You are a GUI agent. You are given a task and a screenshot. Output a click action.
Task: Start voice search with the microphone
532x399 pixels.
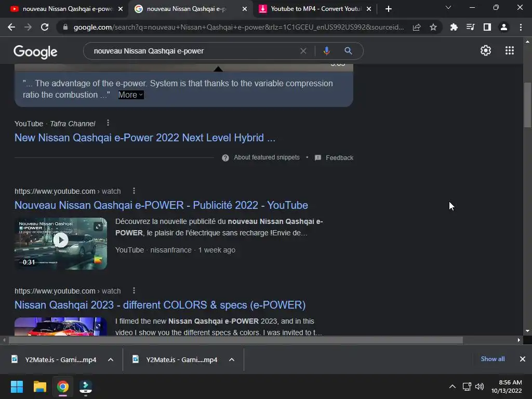pyautogui.click(x=326, y=51)
